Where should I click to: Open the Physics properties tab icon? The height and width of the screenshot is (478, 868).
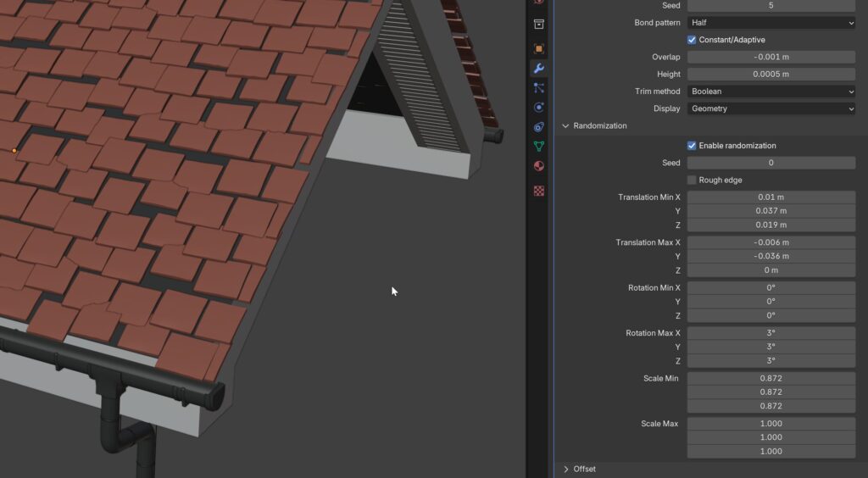[x=538, y=108]
